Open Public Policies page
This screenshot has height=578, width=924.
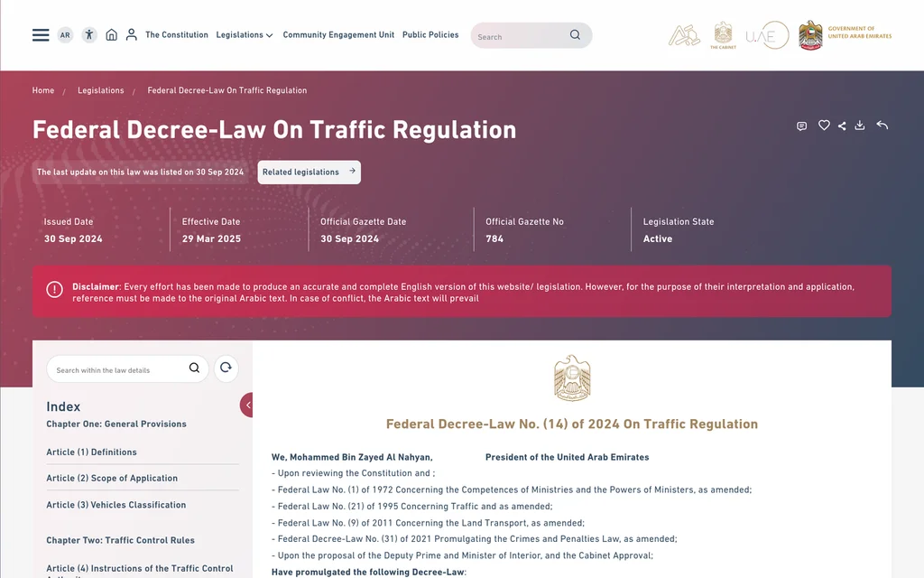tap(430, 35)
